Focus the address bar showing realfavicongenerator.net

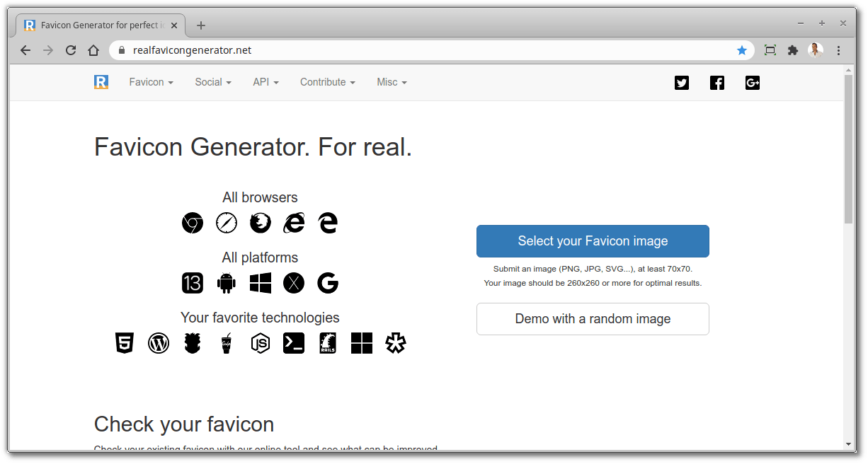pyautogui.click(x=432, y=50)
